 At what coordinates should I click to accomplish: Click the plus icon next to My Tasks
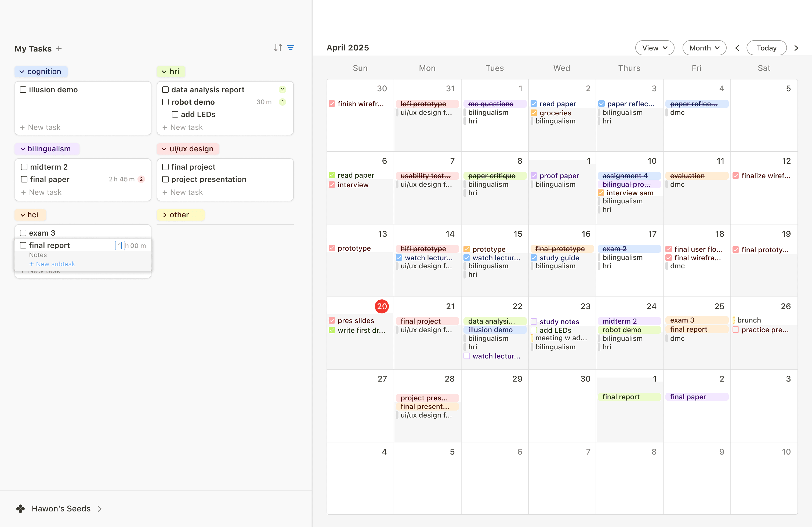[x=59, y=48]
